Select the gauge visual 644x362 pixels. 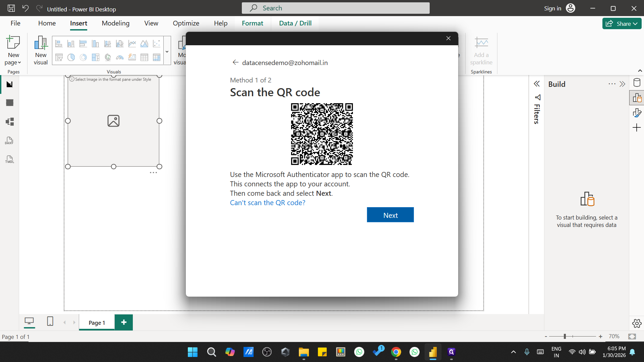pyautogui.click(x=120, y=57)
